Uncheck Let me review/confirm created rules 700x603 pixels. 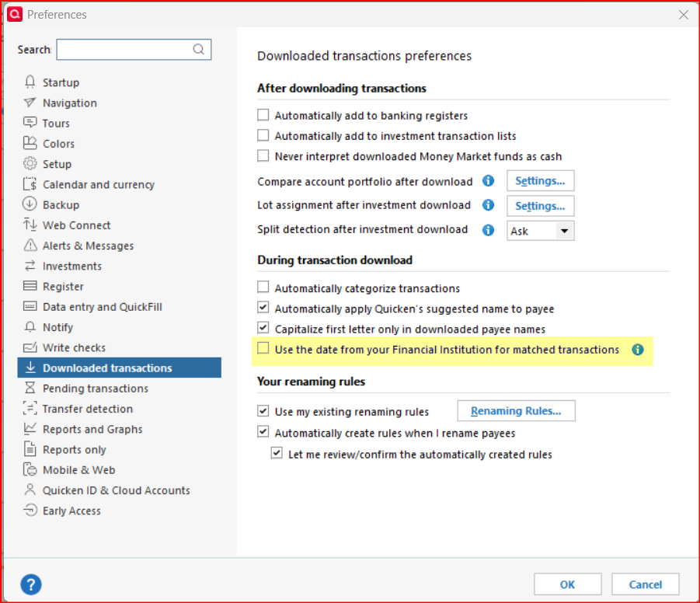coord(277,453)
